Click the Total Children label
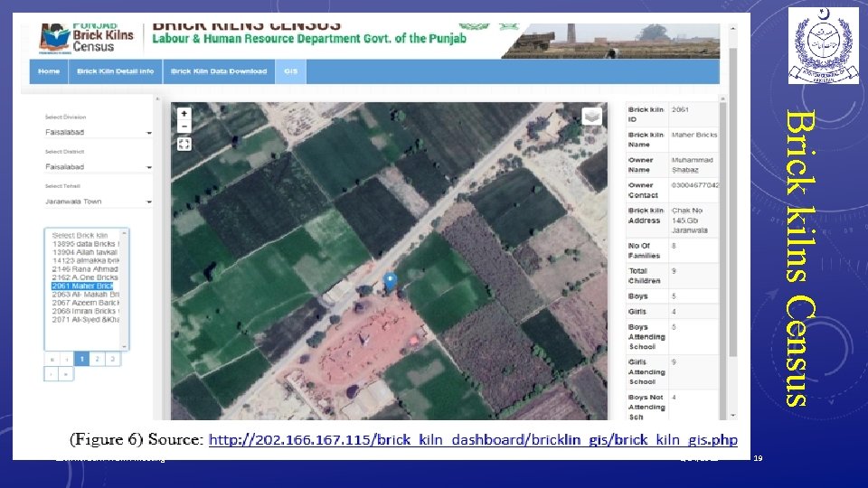Image resolution: width=868 pixels, height=488 pixels. click(645, 276)
